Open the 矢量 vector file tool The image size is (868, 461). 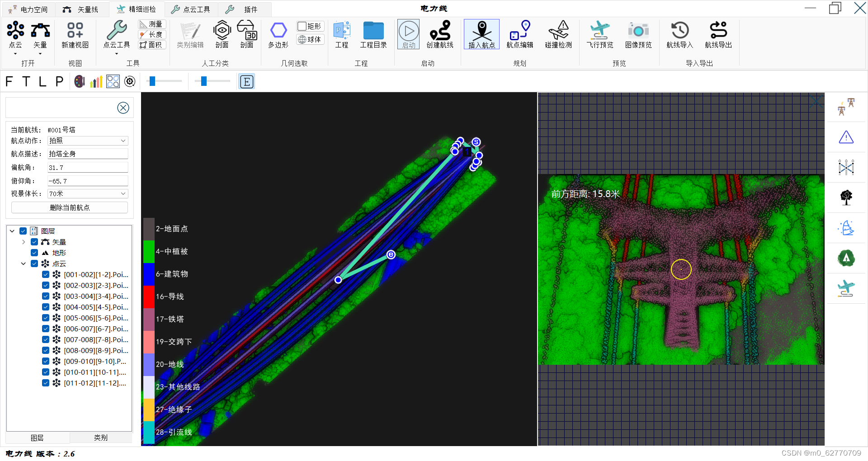click(x=40, y=35)
